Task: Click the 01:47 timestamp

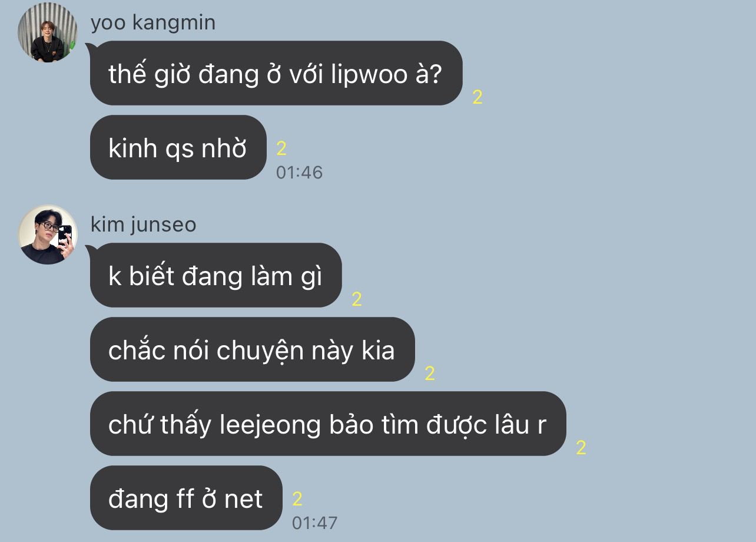Action: [x=315, y=523]
